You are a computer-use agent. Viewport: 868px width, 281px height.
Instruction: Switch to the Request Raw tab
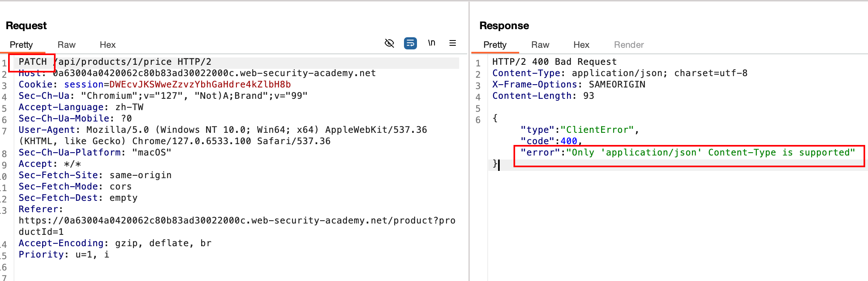(x=67, y=45)
